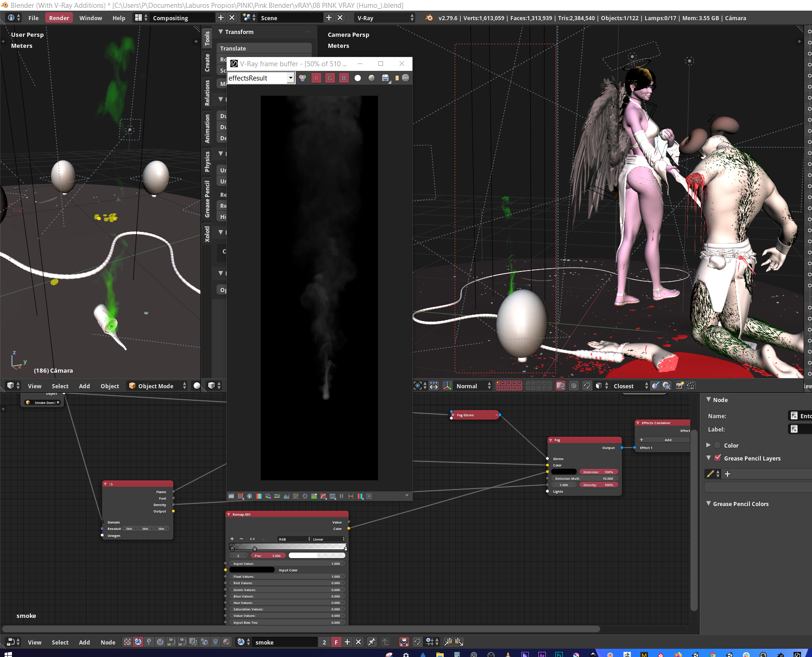Toggle lens effects star icon in frame buffer
Image resolution: width=812 pixels, height=657 pixels.
pyautogui.click(x=369, y=496)
